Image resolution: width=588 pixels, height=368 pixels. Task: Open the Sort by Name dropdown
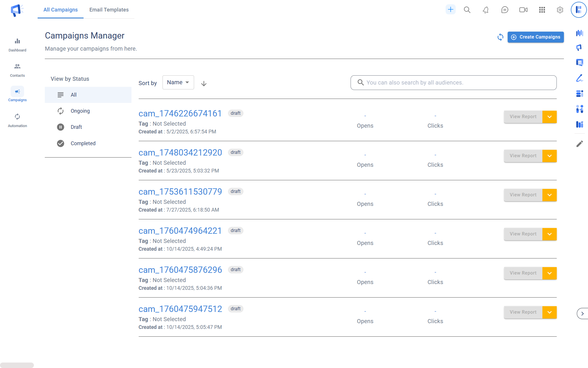coord(178,83)
